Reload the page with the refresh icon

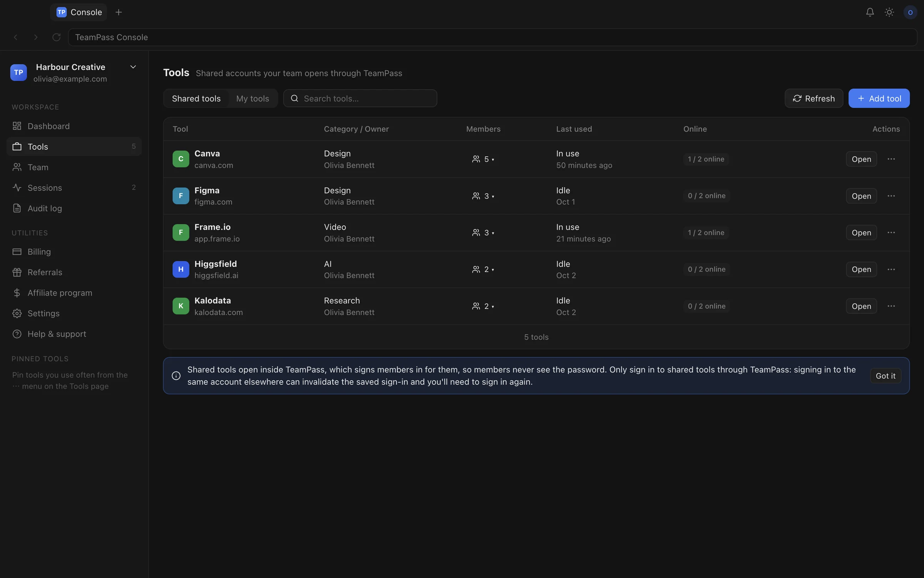pos(56,37)
